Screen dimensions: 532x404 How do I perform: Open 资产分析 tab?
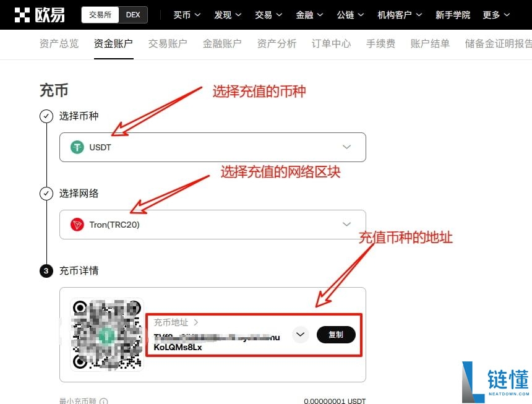tap(277, 43)
